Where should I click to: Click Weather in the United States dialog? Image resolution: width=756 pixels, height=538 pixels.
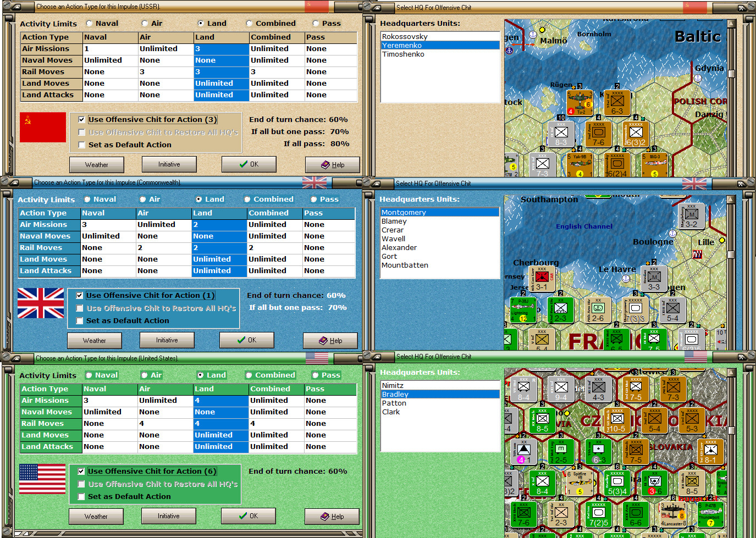coord(96,517)
